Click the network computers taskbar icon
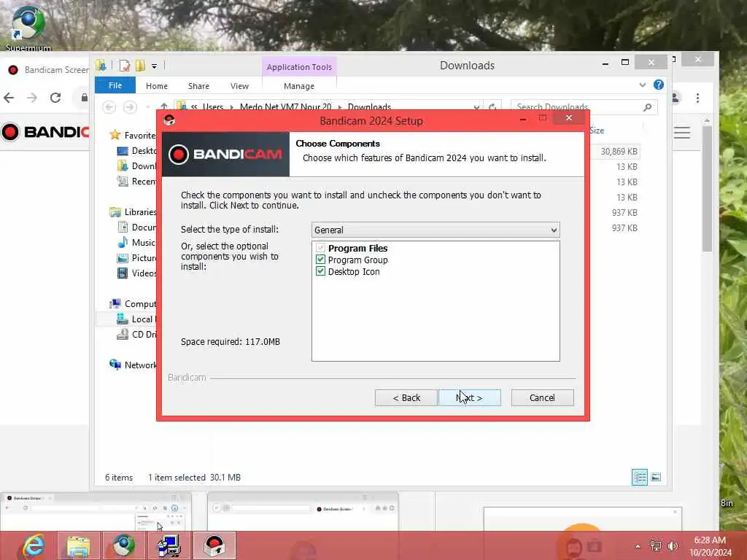Screen dimensions: 747x560 pyautogui.click(x=169, y=545)
